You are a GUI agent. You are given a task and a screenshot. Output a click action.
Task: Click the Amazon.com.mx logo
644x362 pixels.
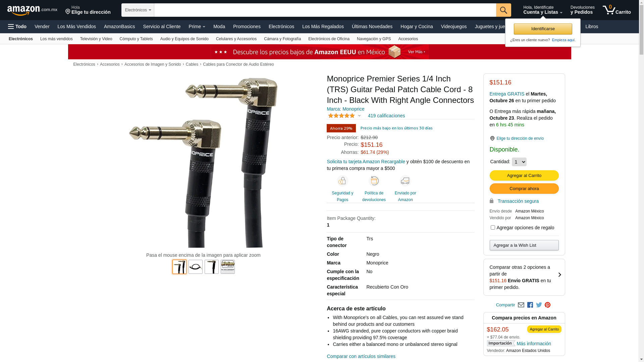point(32,10)
